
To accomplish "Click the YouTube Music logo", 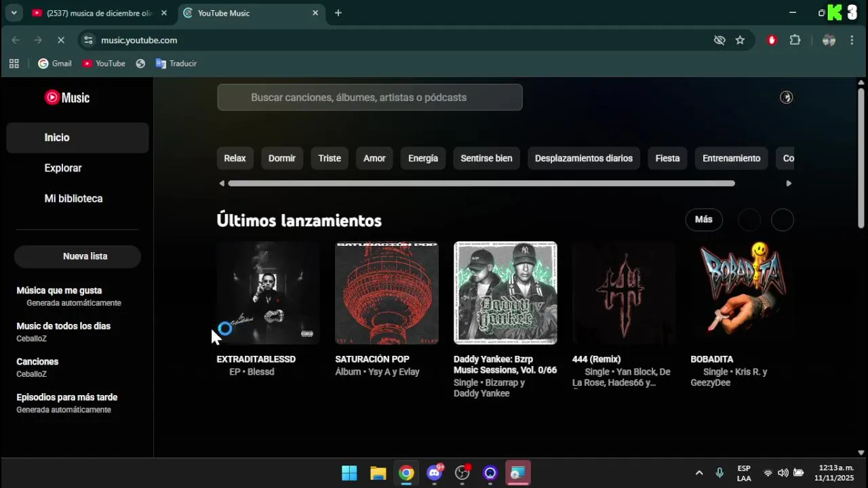I will pyautogui.click(x=67, y=98).
